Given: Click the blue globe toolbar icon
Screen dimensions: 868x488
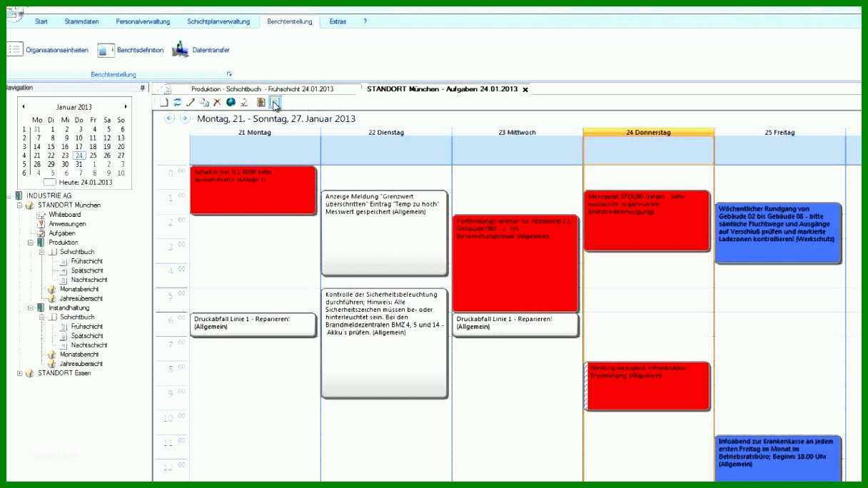Looking at the screenshot, I should pos(231,103).
